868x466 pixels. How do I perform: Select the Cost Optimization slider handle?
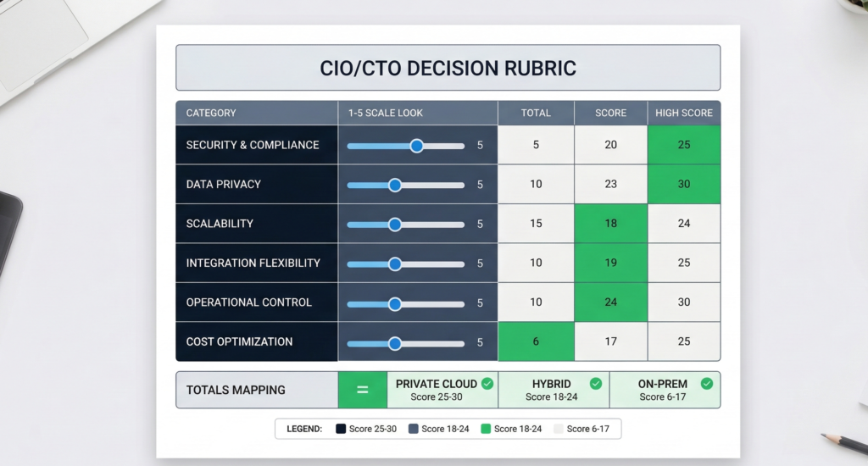pyautogui.click(x=395, y=343)
